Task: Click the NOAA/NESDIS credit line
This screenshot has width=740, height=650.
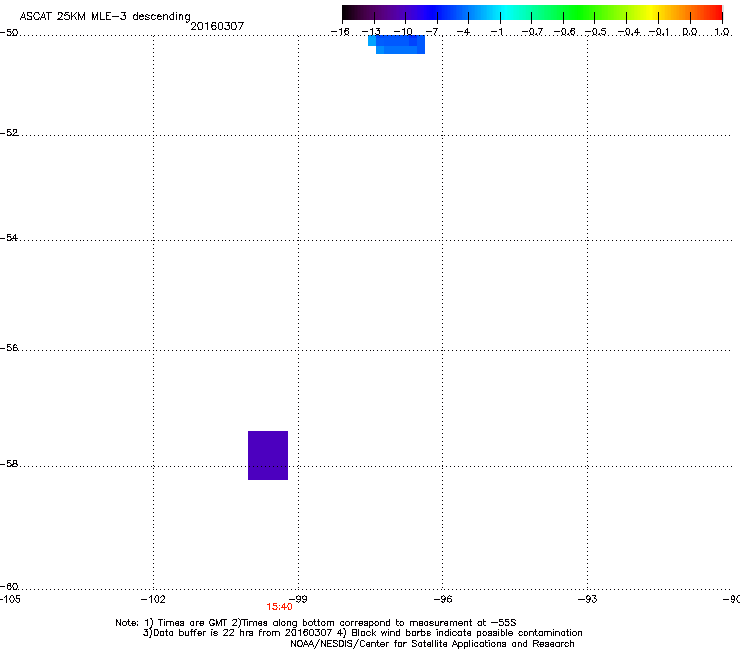Action: click(432, 644)
